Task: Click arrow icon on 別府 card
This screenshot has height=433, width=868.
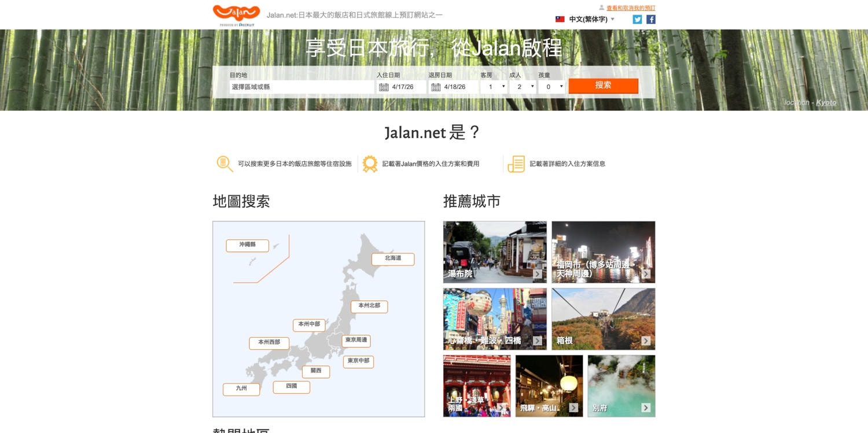Action: (x=646, y=408)
